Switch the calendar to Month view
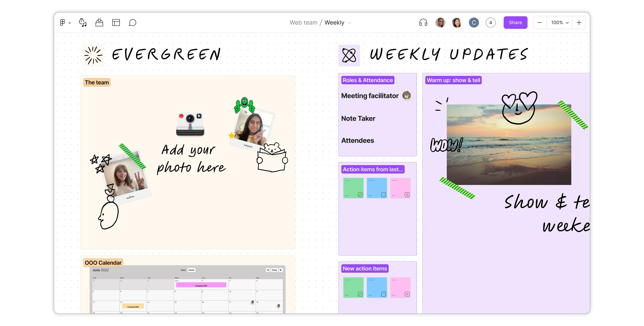Screen dimensions: 644x326 click(191, 270)
